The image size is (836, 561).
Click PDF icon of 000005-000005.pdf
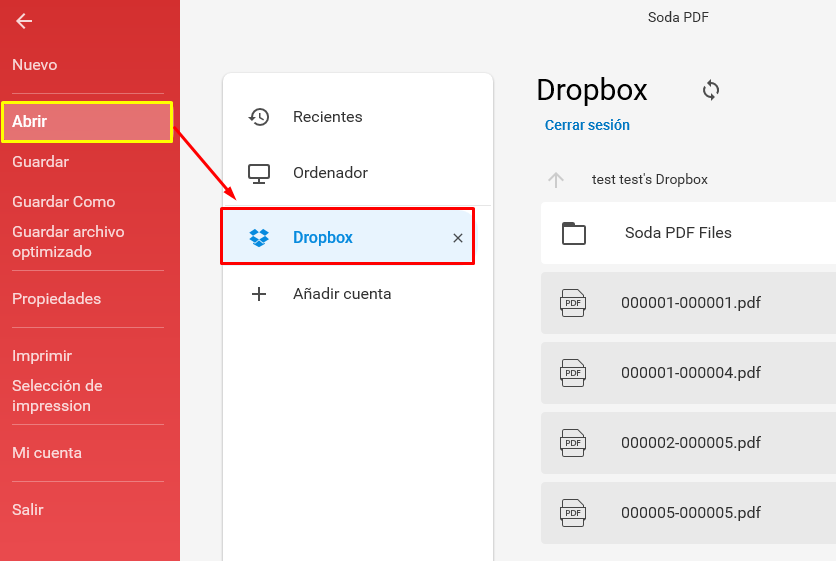pos(573,513)
